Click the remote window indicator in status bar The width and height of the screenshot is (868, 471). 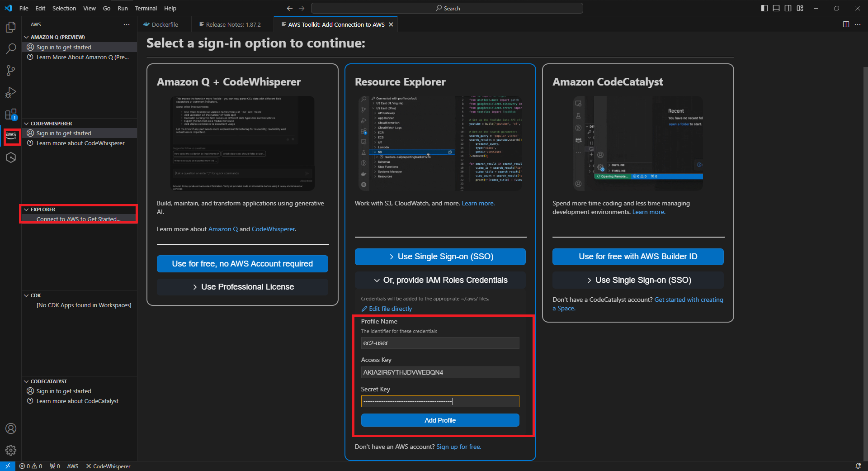coord(8,466)
